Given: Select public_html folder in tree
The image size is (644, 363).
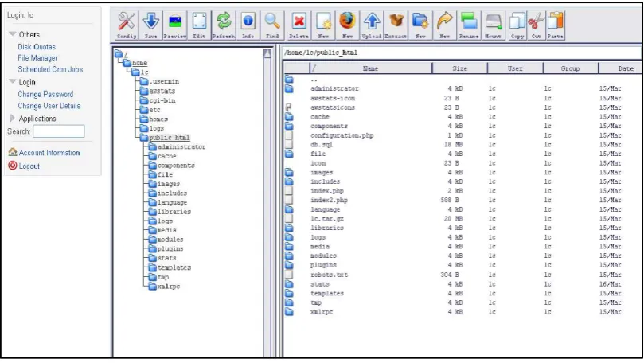Looking at the screenshot, I should 165,138.
